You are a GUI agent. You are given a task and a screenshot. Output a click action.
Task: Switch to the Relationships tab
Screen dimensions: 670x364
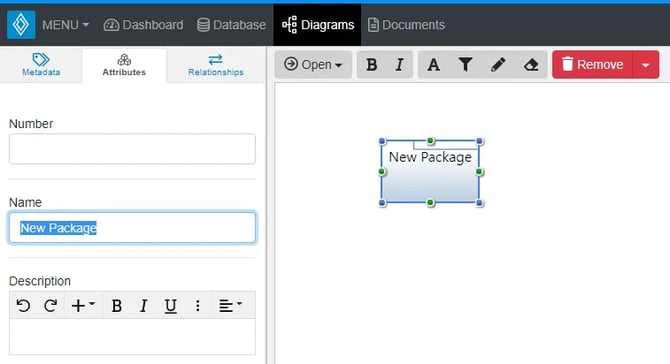(216, 65)
